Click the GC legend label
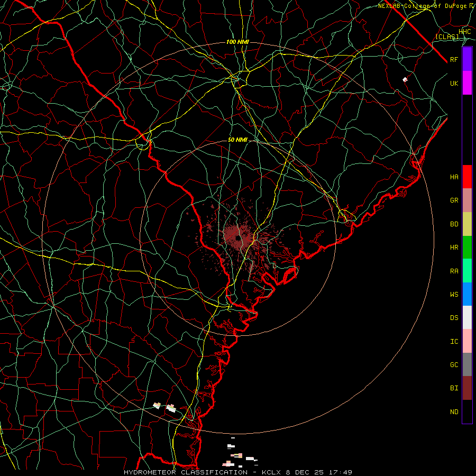The height and width of the screenshot is (476, 476). pos(454,365)
